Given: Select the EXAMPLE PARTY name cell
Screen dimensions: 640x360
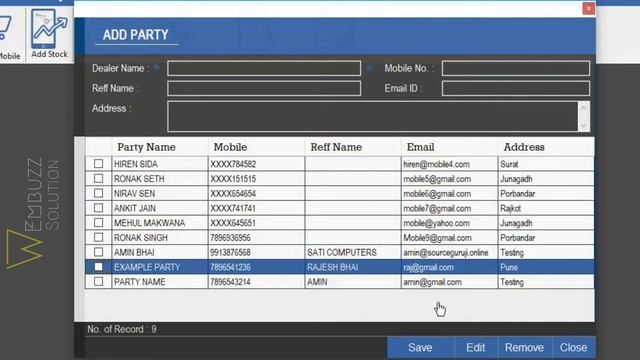Looking at the screenshot, I should 160,267.
